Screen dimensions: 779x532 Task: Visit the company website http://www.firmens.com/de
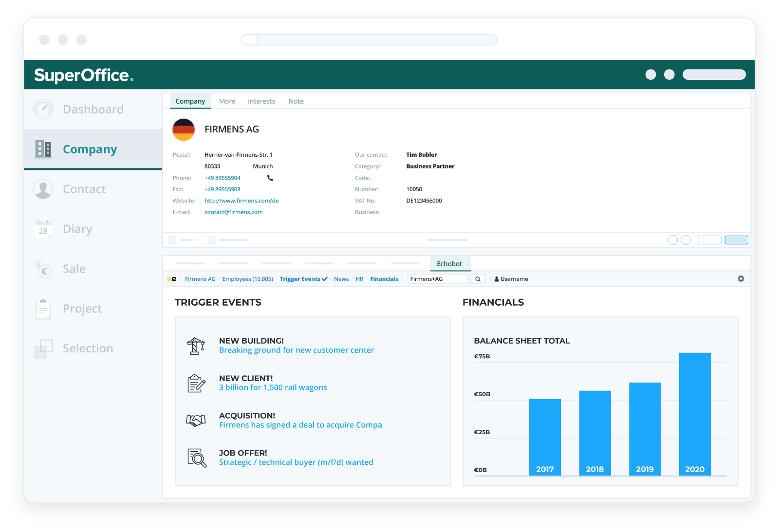point(241,201)
